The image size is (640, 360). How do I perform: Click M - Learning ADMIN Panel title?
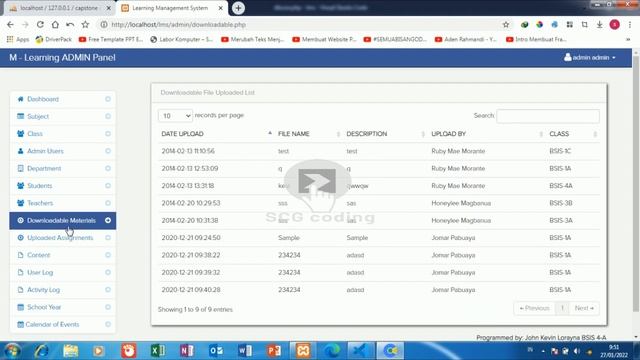click(62, 58)
